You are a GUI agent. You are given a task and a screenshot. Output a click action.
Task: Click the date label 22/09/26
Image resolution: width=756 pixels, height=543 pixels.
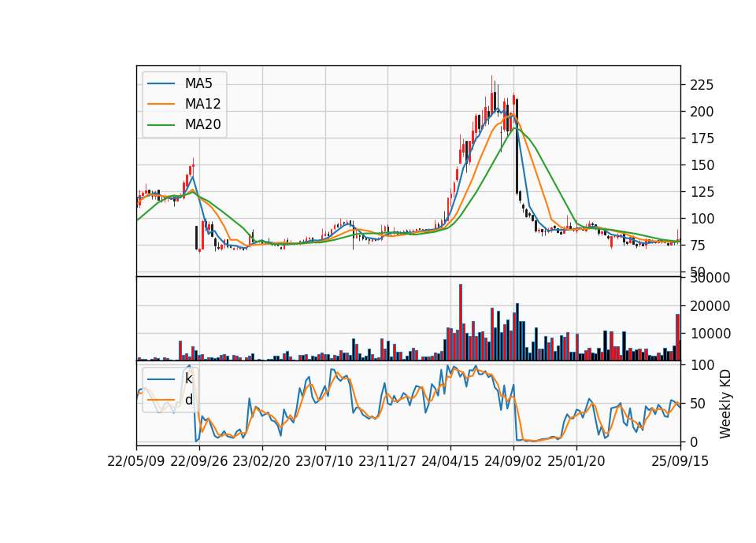pyautogui.click(x=199, y=461)
